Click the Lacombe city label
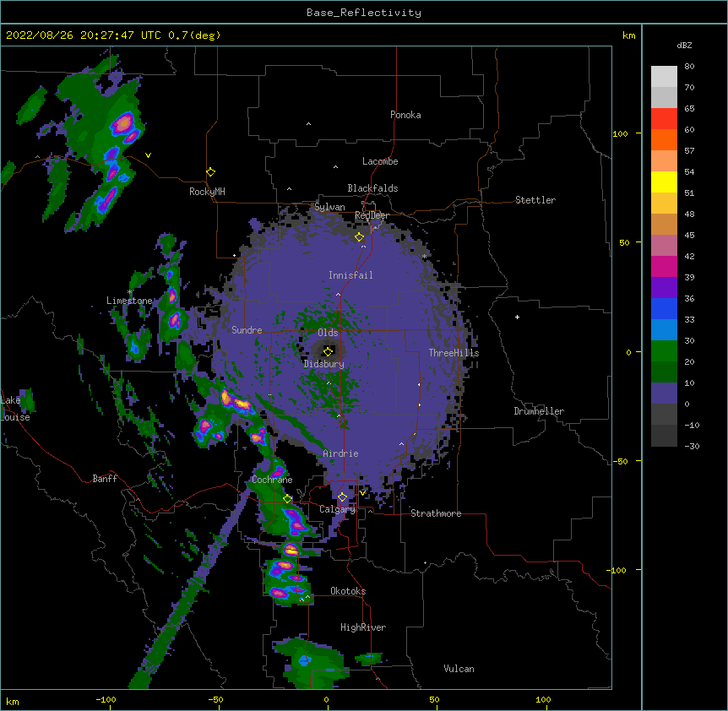 click(380, 161)
